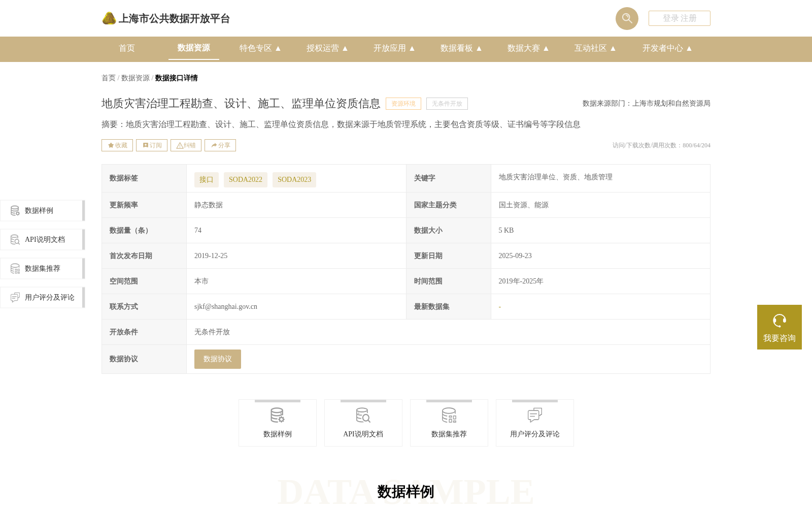The width and height of the screenshot is (812, 508).
Task: Click the SODA2023 tag
Action: [294, 180]
